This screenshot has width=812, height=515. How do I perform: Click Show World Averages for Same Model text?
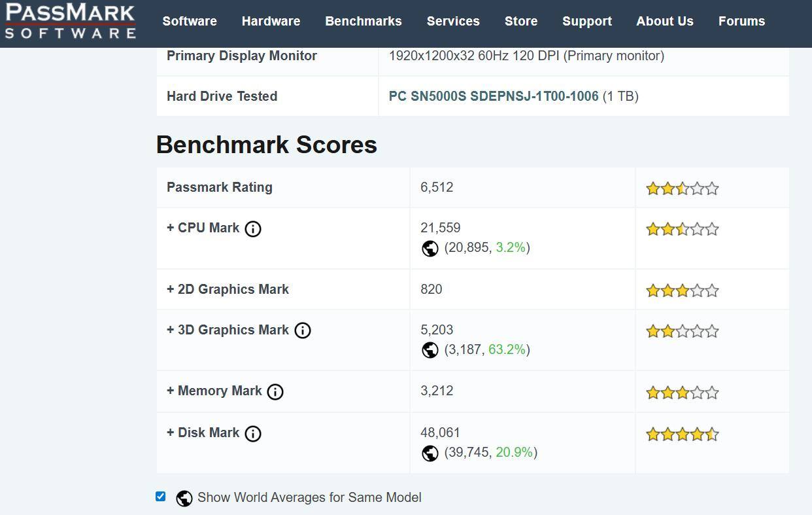point(309,497)
